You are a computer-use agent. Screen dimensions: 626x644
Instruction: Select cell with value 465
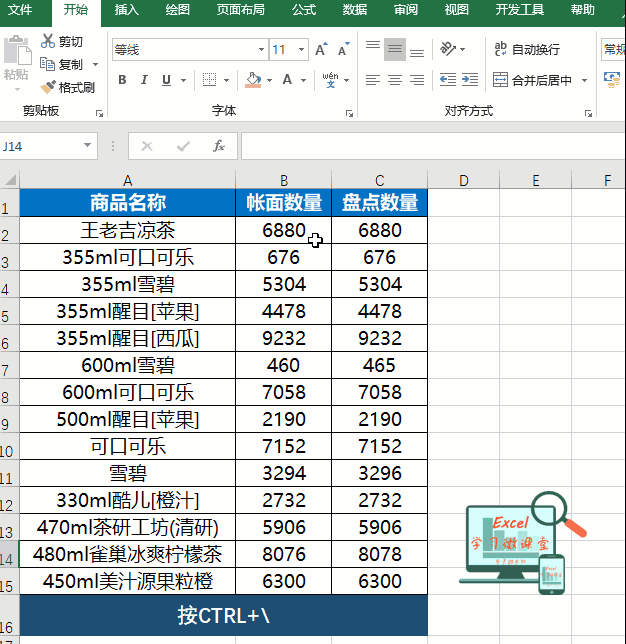379,365
